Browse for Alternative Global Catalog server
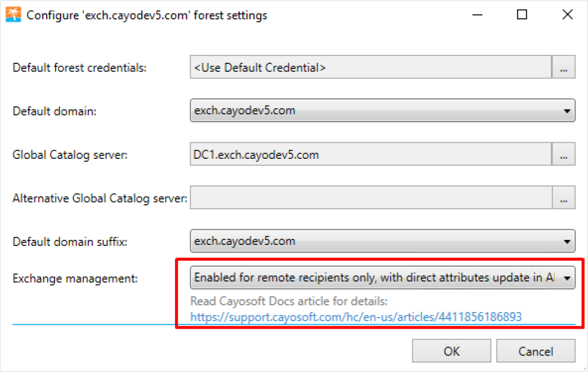588x372 pixels. click(563, 198)
